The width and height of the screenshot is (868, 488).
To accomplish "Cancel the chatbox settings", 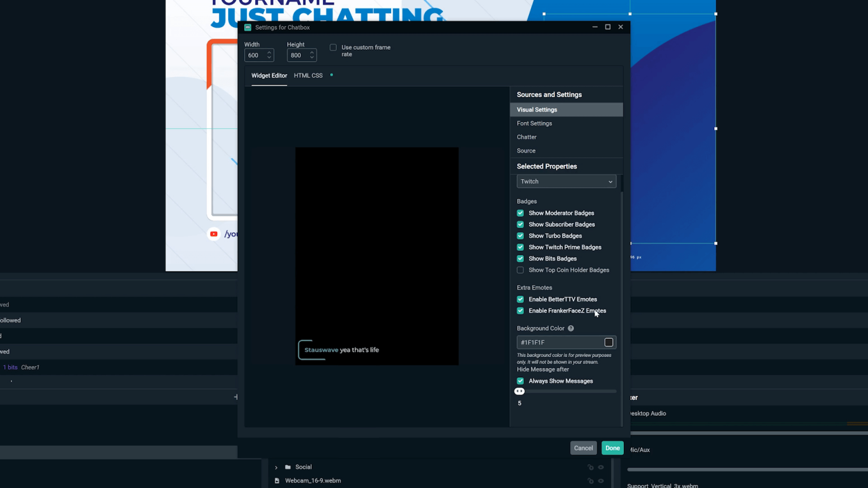I will [583, 447].
